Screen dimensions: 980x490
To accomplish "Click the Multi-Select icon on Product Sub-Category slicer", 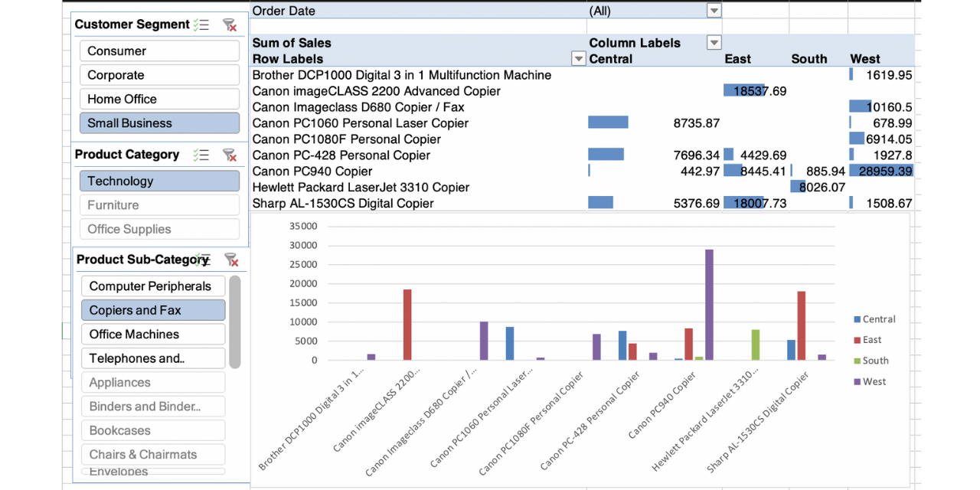I will tap(201, 260).
